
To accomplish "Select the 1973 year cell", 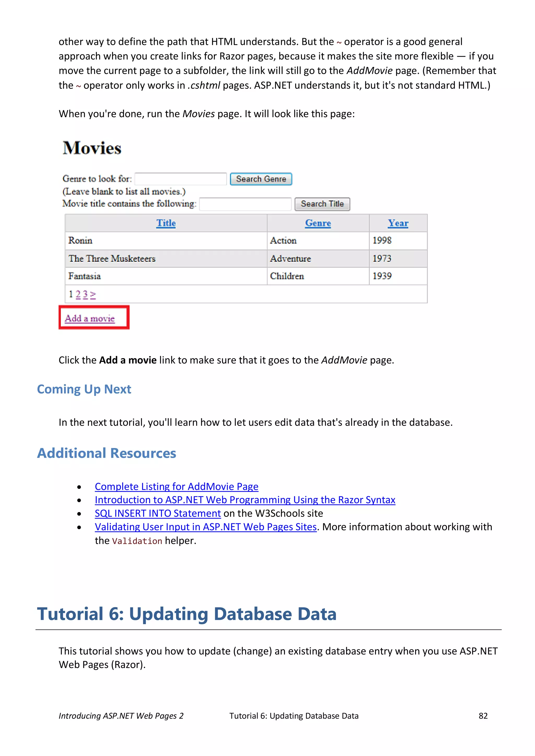I will (x=398, y=259).
